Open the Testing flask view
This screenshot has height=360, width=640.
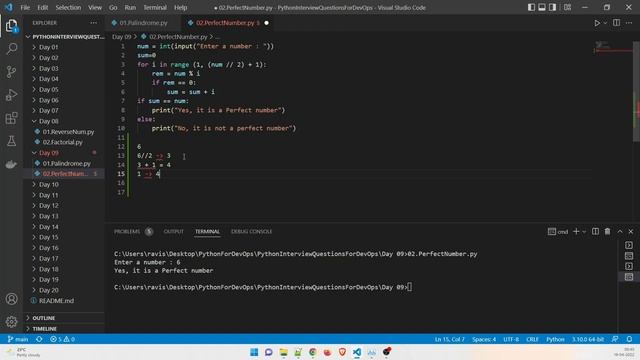coord(11,141)
